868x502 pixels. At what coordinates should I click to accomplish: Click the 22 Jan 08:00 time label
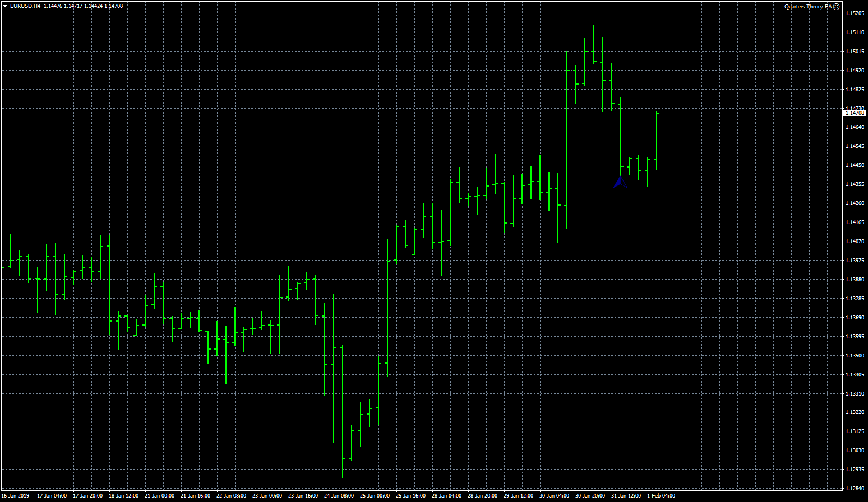(231, 495)
